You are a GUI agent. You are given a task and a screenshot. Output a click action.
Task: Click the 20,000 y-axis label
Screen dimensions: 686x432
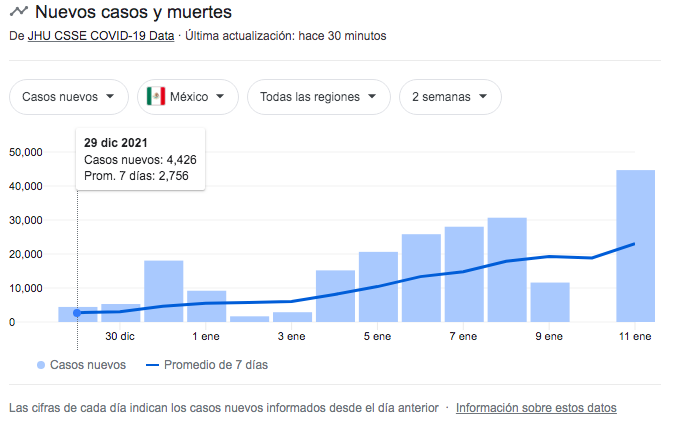tap(26, 254)
